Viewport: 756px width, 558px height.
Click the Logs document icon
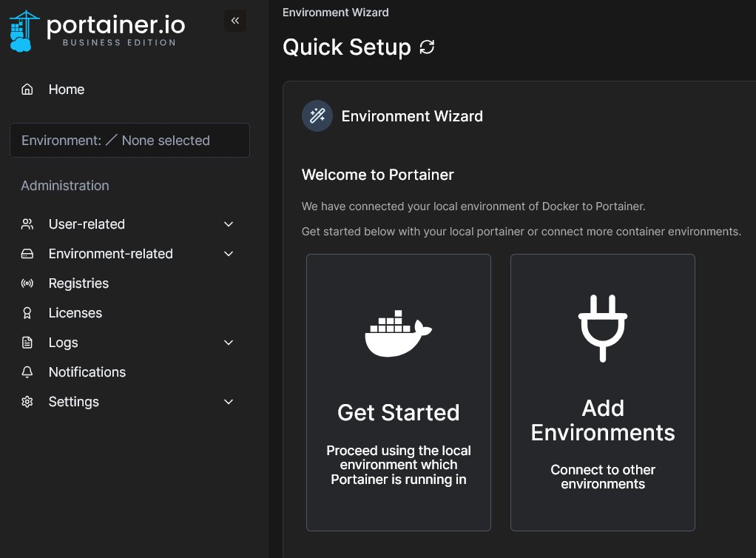27,343
